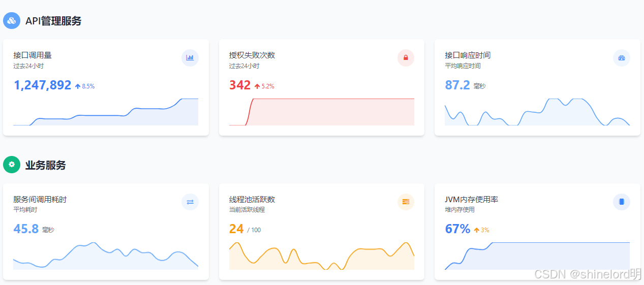Click the 线程池活跃数 card title

[252, 199]
